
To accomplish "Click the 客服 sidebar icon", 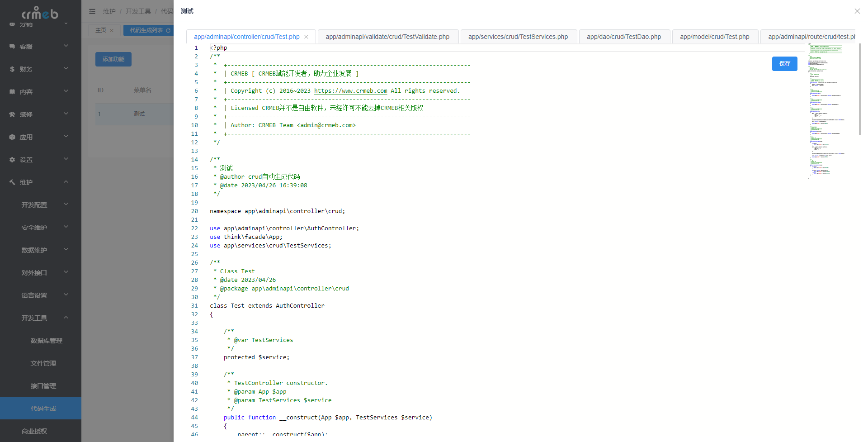I will (12, 46).
